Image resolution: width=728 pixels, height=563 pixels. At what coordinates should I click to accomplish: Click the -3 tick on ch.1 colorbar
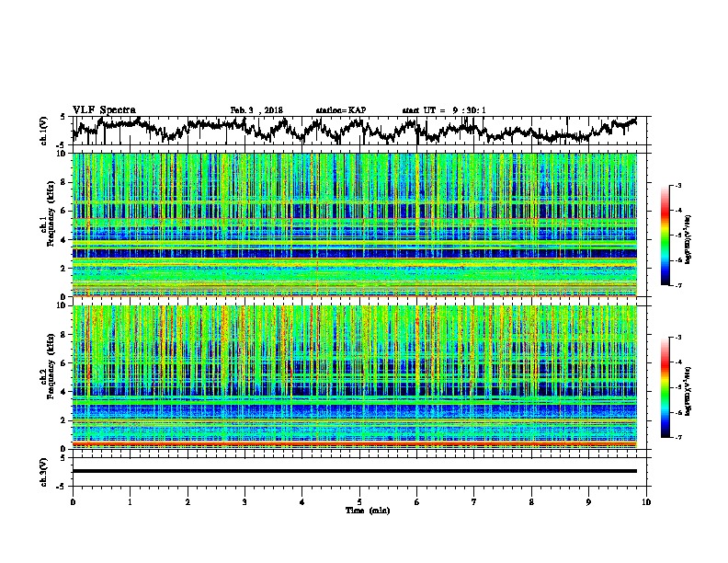678,185
